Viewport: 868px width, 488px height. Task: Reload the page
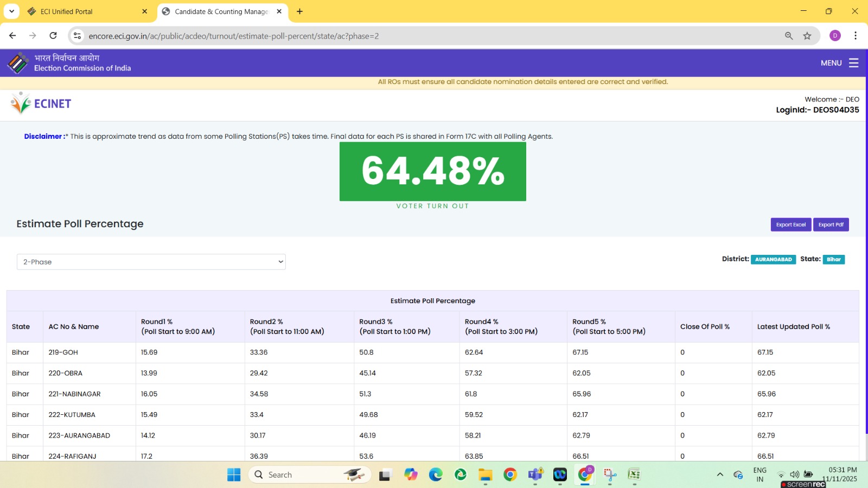click(x=53, y=36)
